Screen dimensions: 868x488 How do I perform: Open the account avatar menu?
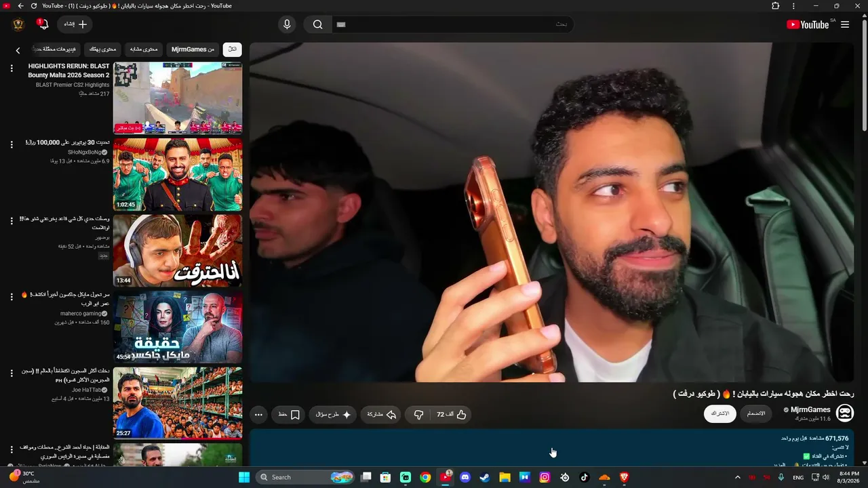pyautogui.click(x=18, y=24)
